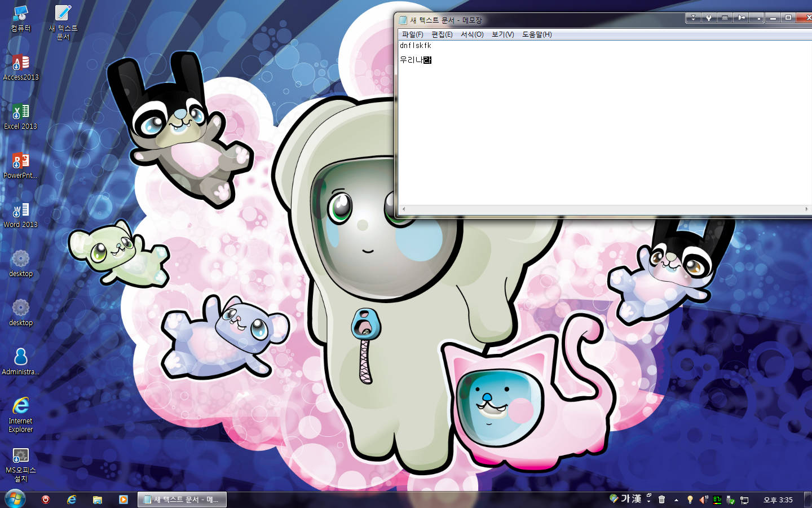Click the Notepad title bar document icon
Viewport: 812px width, 508px height.
click(403, 20)
